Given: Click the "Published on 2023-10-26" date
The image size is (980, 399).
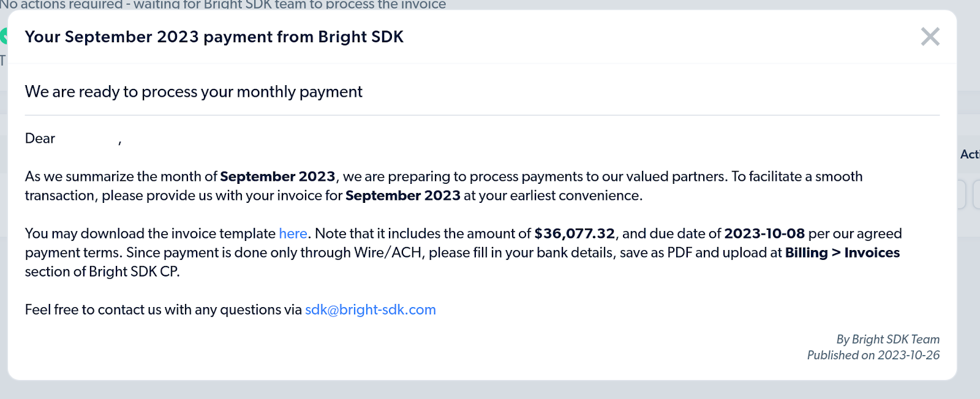Looking at the screenshot, I should (x=873, y=355).
